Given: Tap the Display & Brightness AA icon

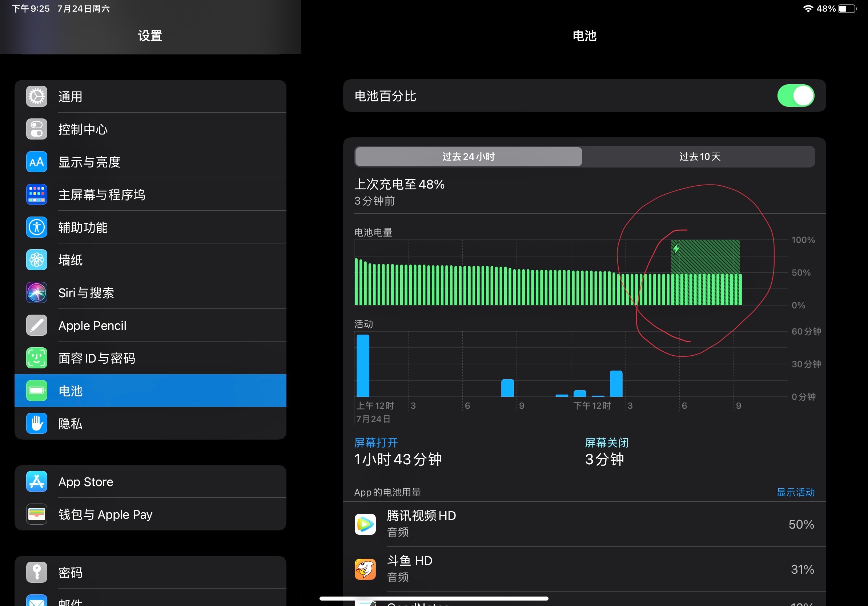Looking at the screenshot, I should [x=37, y=162].
